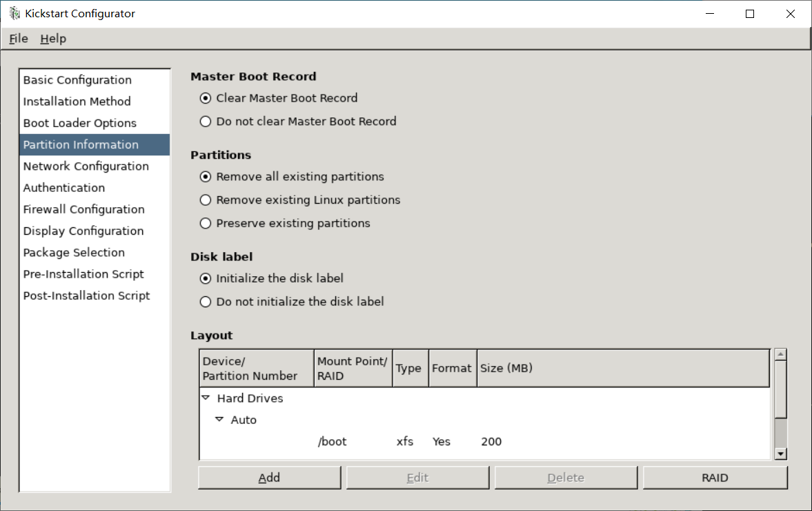Click the layout list scrollbar thumb
This screenshot has width=812, height=511.
tap(780, 389)
